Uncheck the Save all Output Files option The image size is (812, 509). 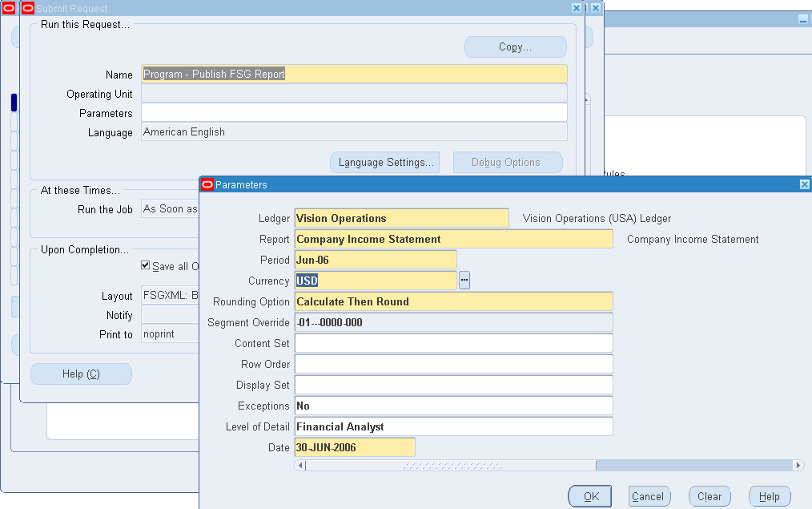[146, 265]
